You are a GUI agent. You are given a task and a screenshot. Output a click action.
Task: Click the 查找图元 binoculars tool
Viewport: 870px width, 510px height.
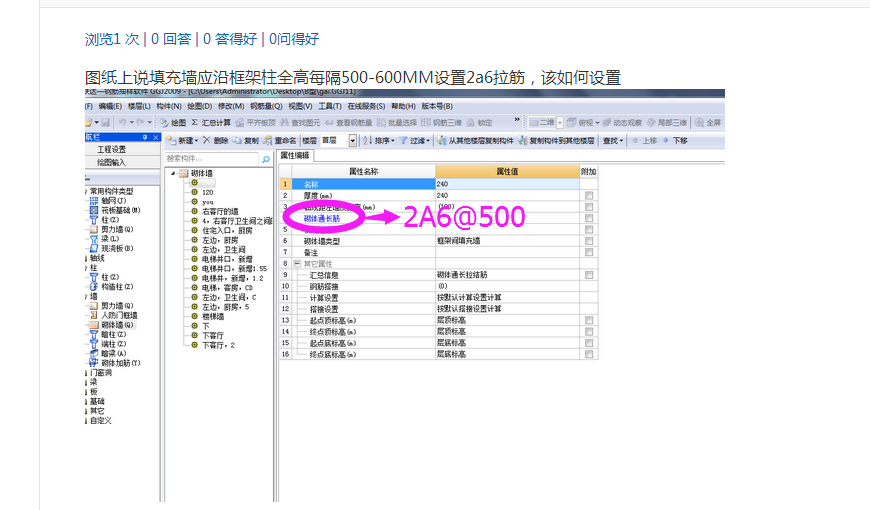(x=300, y=123)
